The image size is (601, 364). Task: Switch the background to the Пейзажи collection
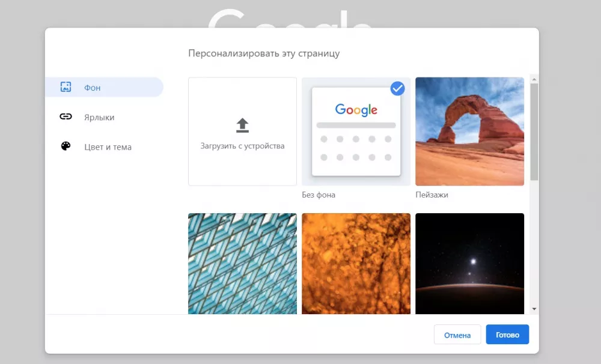point(469,132)
